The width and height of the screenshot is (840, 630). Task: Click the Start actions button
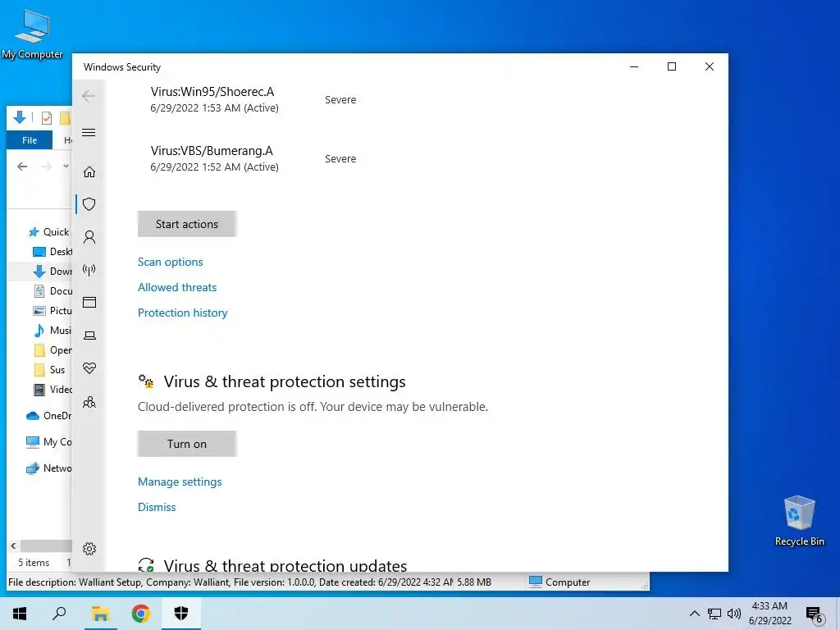click(187, 224)
